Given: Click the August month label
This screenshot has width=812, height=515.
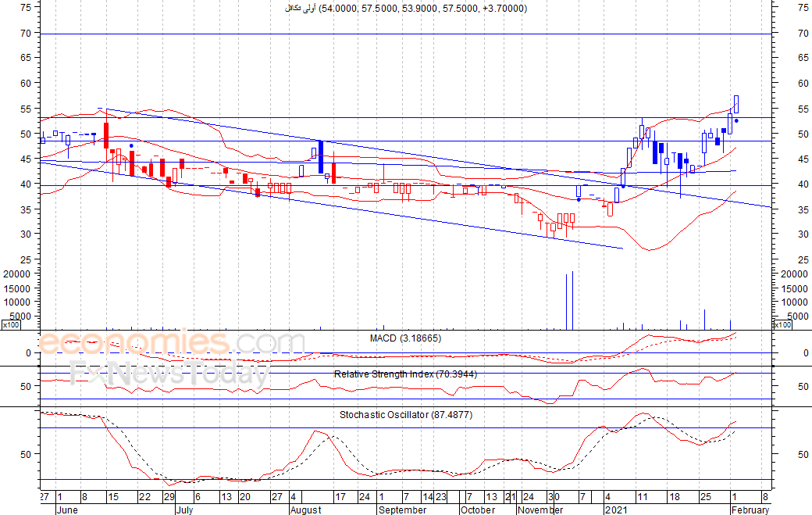Looking at the screenshot, I should click(306, 510).
